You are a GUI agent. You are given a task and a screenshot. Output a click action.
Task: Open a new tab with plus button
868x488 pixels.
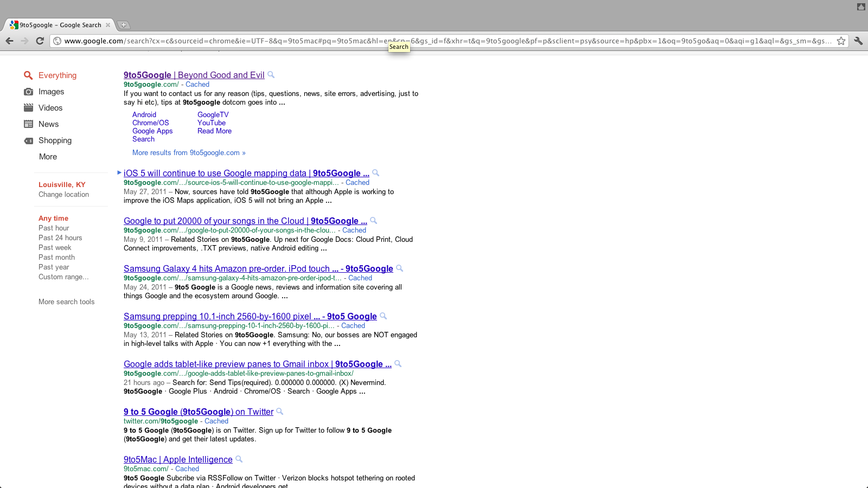(x=124, y=25)
